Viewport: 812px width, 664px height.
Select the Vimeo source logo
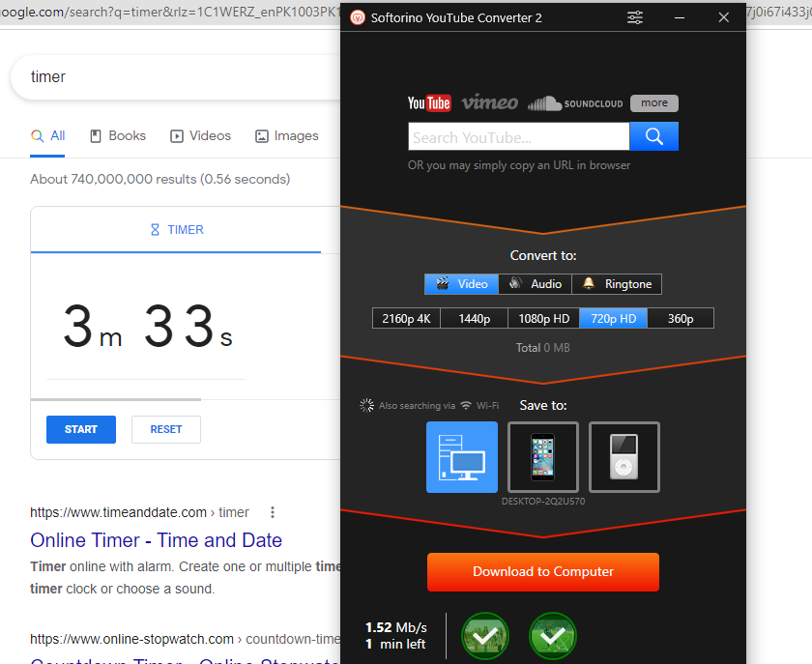click(489, 102)
